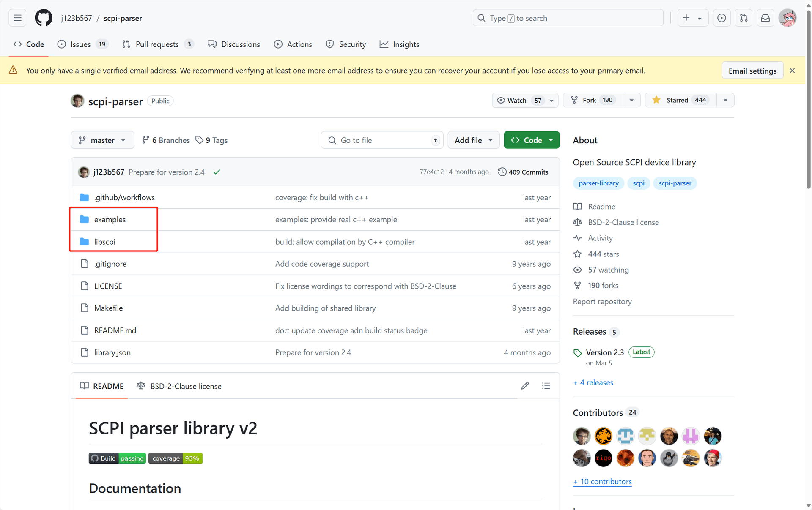The width and height of the screenshot is (812, 510).
Task: Open the .gitignore file
Action: (x=110, y=264)
